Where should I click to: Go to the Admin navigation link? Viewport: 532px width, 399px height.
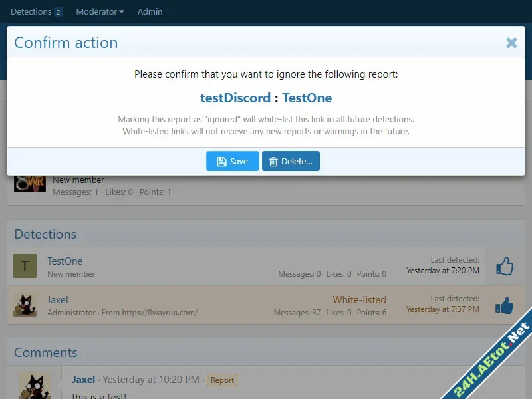[x=150, y=11]
